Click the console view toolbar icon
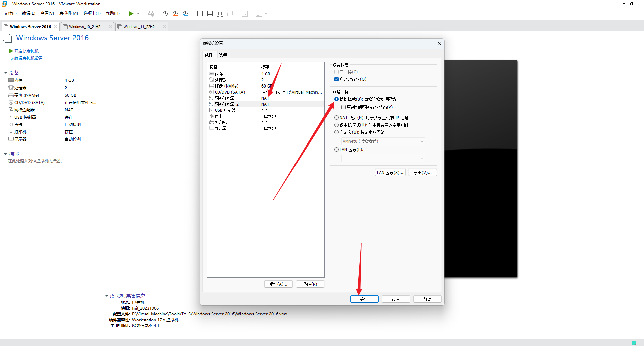Viewport: 644px width, 346px height. pos(245,14)
